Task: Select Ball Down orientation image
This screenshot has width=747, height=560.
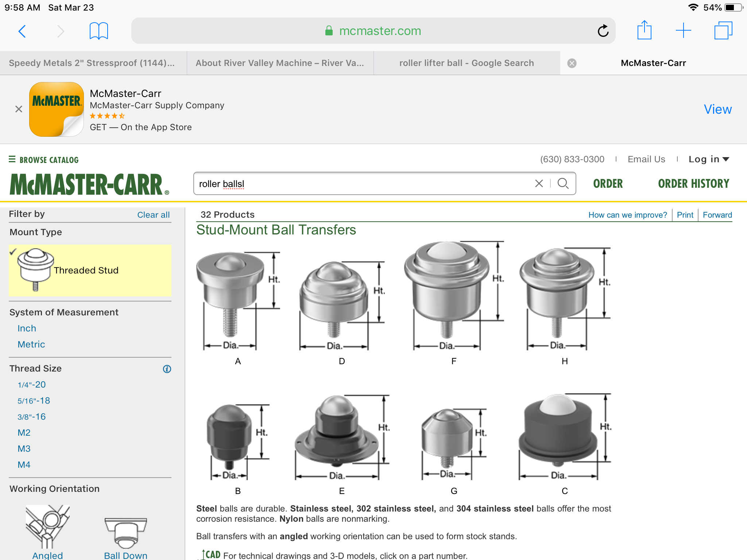Action: (126, 533)
